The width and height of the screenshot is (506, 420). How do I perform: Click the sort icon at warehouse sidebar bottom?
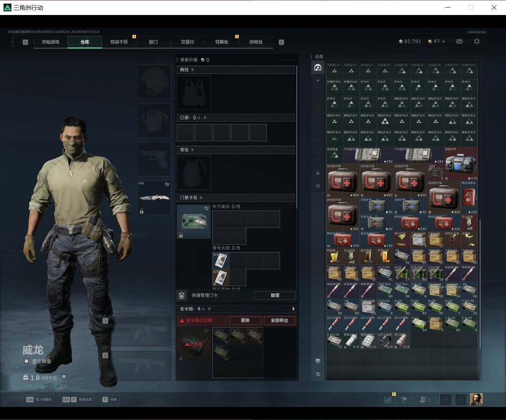coord(318,374)
